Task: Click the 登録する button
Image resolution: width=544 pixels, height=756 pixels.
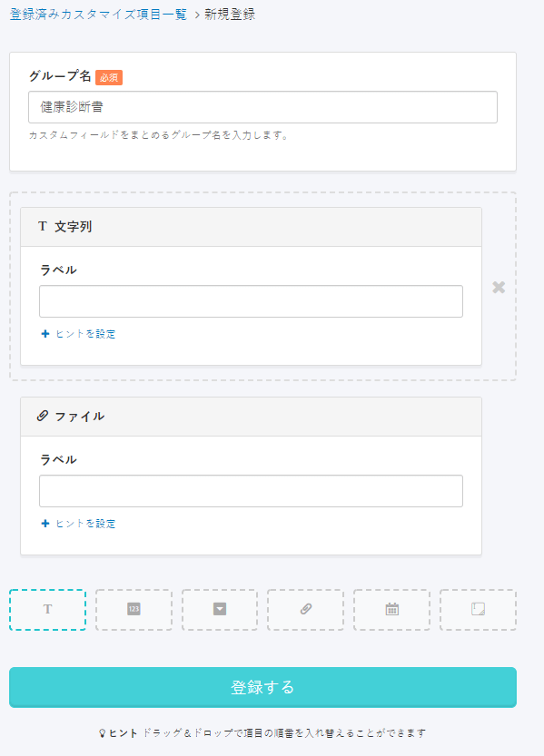Action: [x=262, y=687]
